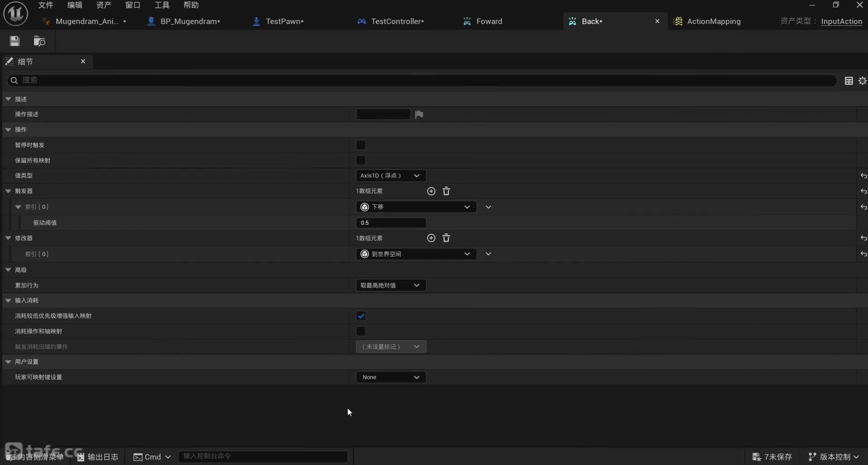Delete all 触发器 array elements with trash icon
Image resolution: width=868 pixels, height=465 pixels.
[446, 191]
